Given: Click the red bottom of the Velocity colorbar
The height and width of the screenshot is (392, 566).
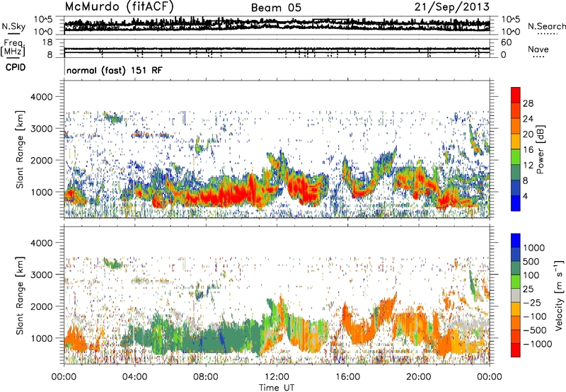Looking at the screenshot, I should pyautogui.click(x=516, y=350).
